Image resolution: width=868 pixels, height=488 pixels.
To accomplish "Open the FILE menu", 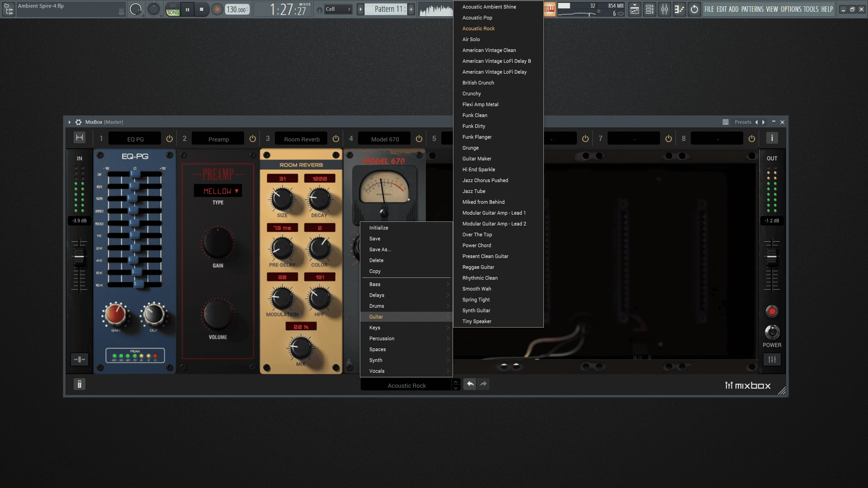I will pos(709,9).
